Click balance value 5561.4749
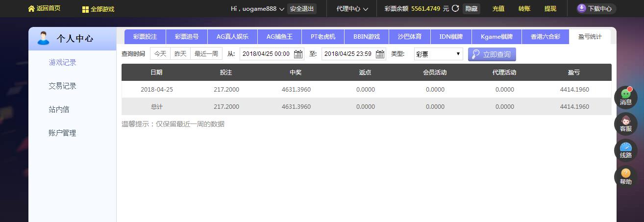 [425, 9]
